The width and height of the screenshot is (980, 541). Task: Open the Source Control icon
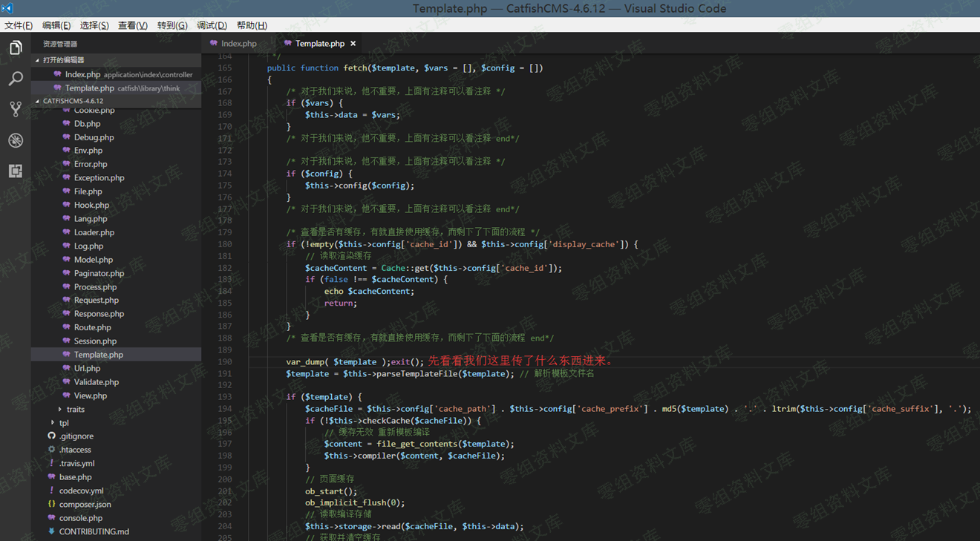click(16, 109)
